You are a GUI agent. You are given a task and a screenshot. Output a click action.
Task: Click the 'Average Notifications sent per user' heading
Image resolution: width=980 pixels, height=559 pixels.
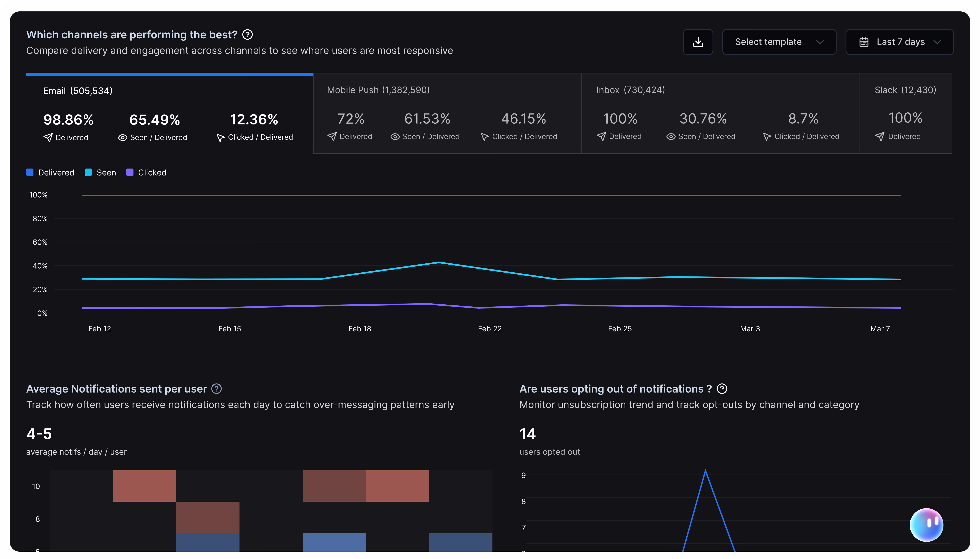[116, 389]
